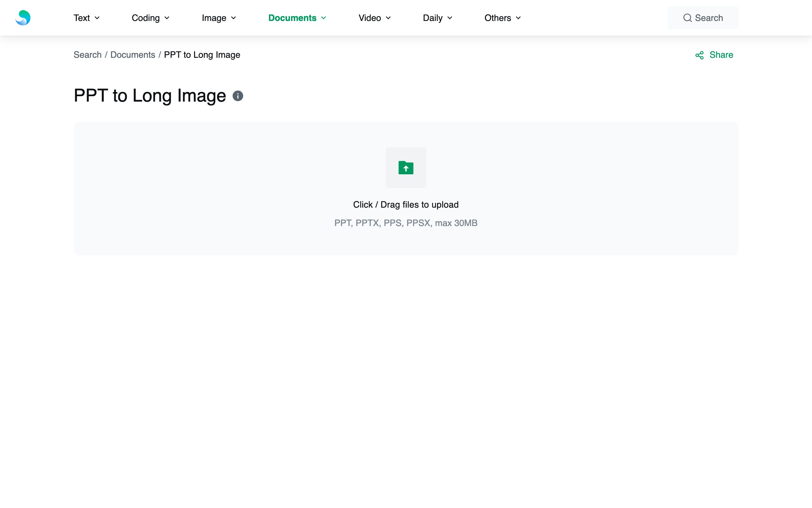Click the 'PPT to Long Image' page heading

click(x=150, y=96)
